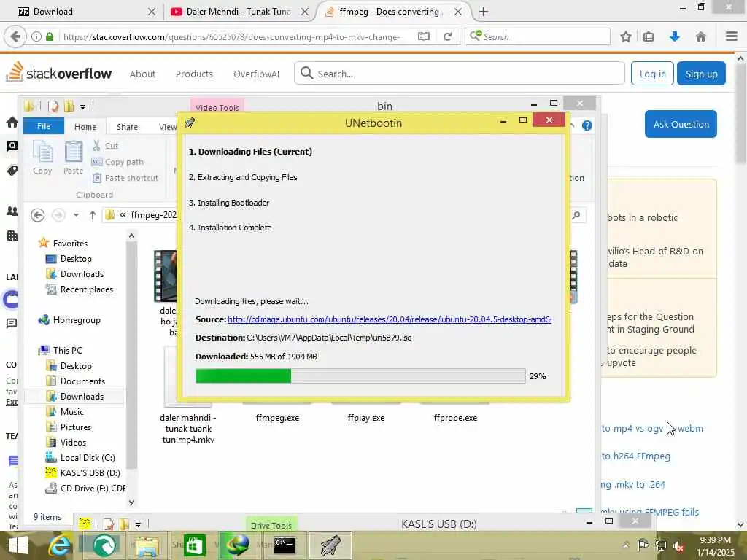Screen dimensions: 747x560
Task: Bookmark this page with the star icon
Action: click(626, 36)
